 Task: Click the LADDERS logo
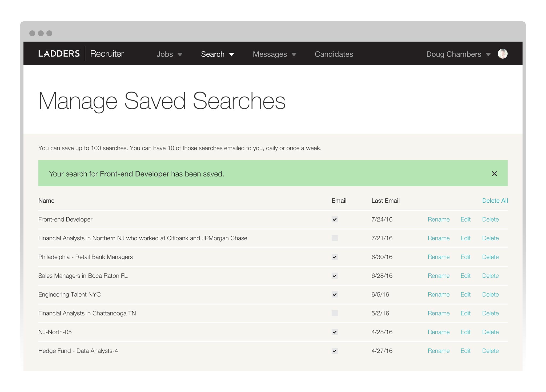tap(59, 54)
